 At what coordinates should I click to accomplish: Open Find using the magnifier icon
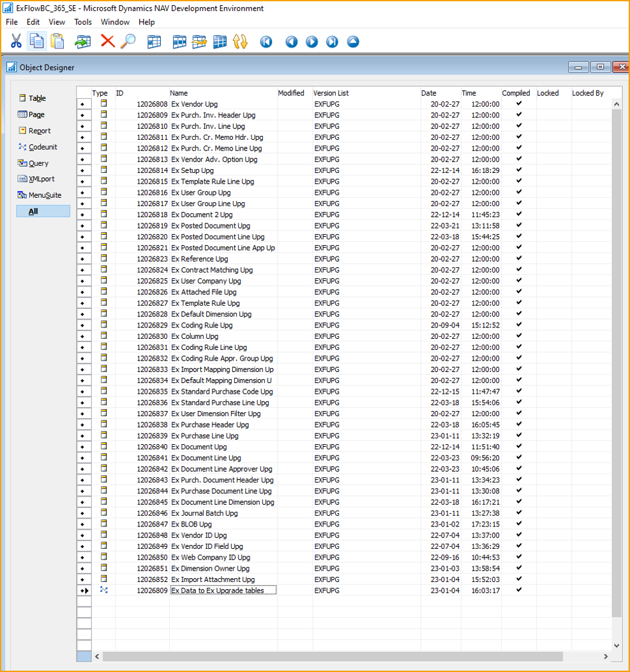pyautogui.click(x=127, y=41)
